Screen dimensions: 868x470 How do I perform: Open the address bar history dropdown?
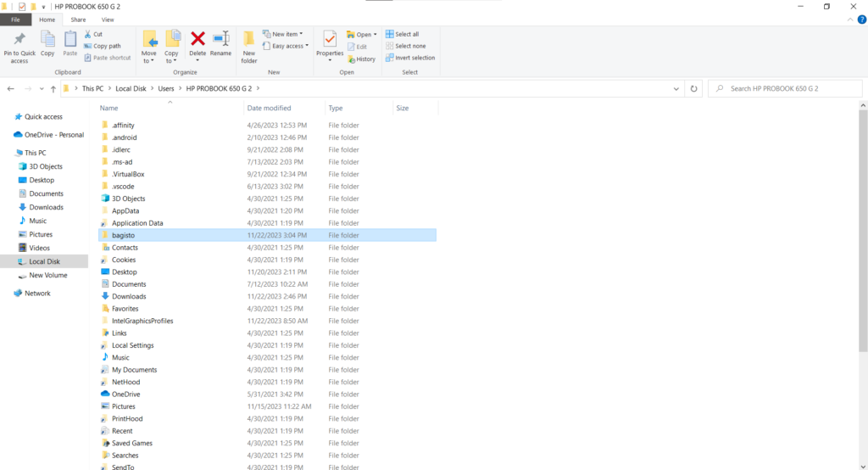click(x=676, y=88)
